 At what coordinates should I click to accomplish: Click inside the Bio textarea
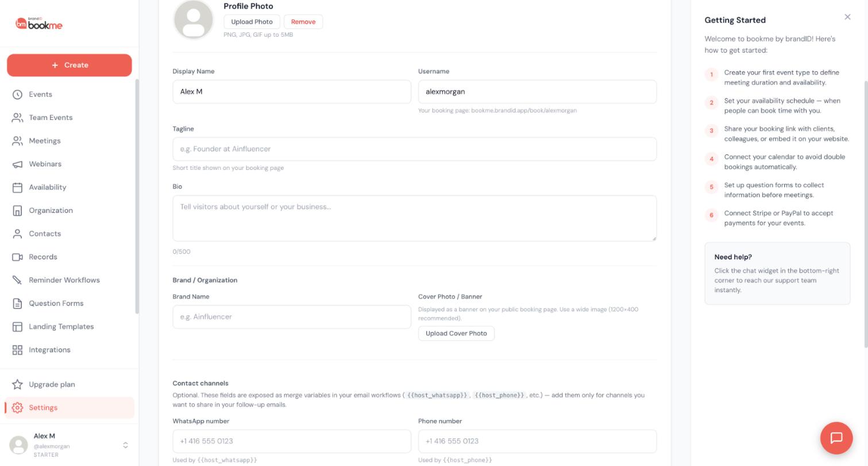(x=414, y=218)
